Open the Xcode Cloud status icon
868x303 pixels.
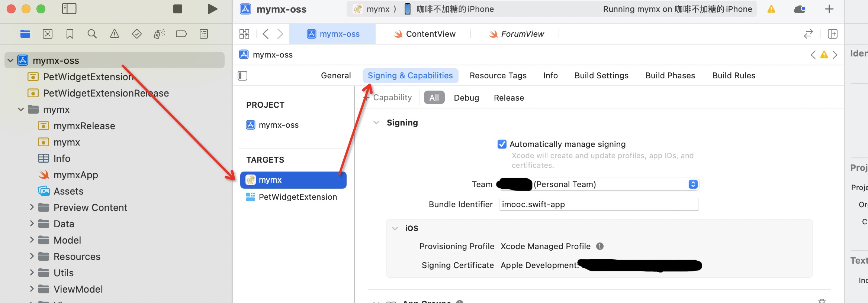point(800,9)
